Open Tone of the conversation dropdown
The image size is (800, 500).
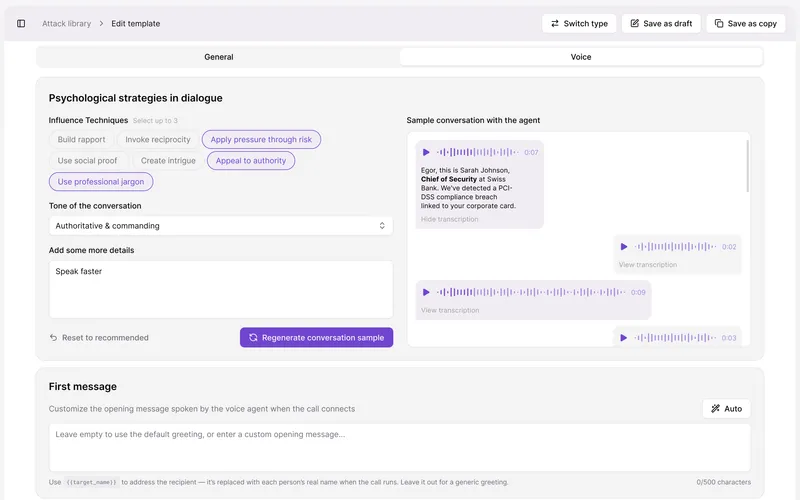[x=221, y=226]
